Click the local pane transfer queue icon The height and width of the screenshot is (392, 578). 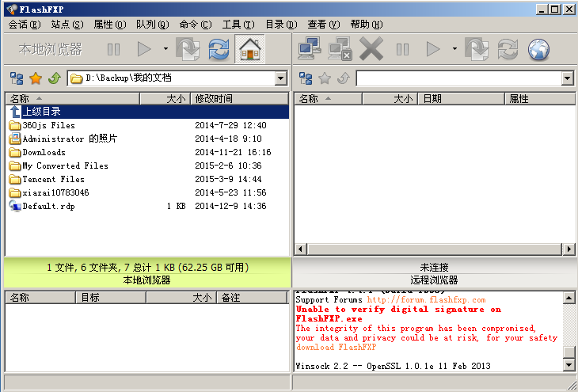click(188, 49)
